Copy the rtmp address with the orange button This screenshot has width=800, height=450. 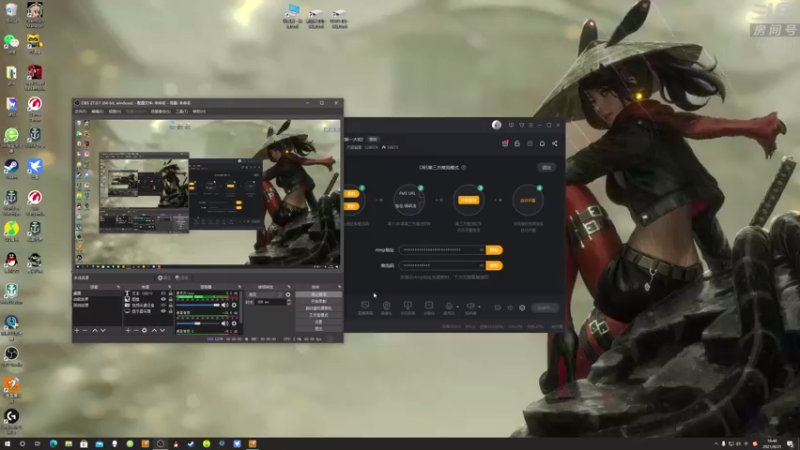[x=494, y=250]
